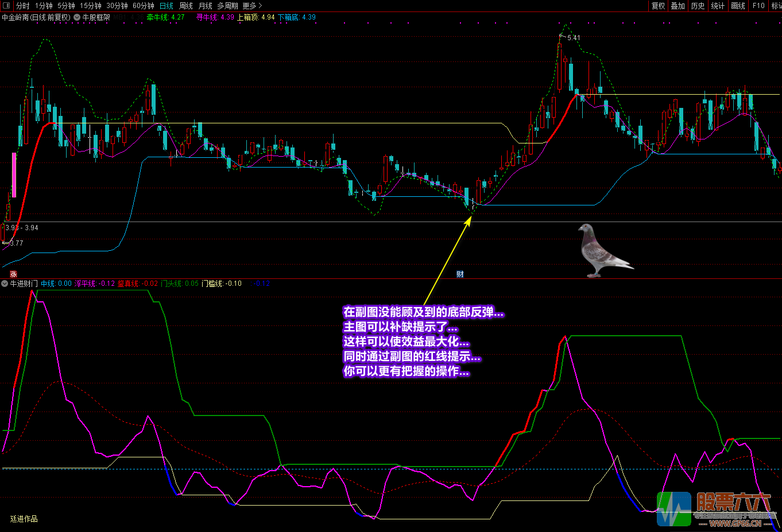Select the 日线 daily period tab
Image resolution: width=782 pixels, height=532 pixels.
click(167, 6)
